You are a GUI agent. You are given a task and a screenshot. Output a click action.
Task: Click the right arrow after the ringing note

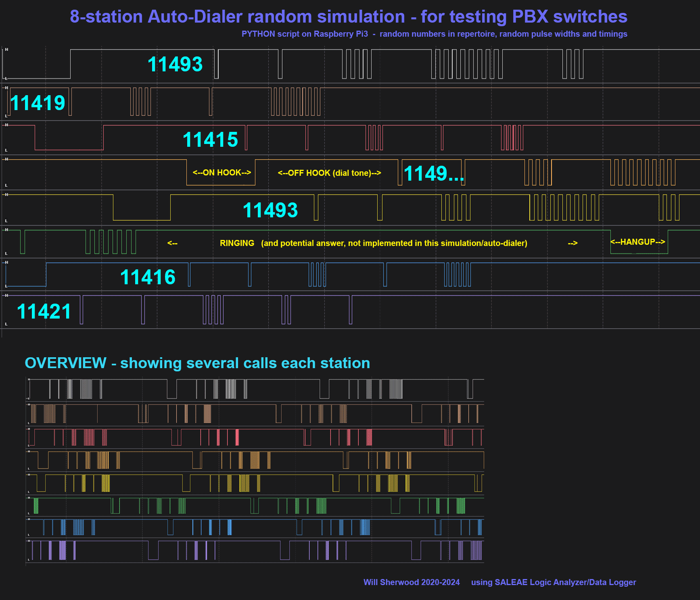[573, 243]
